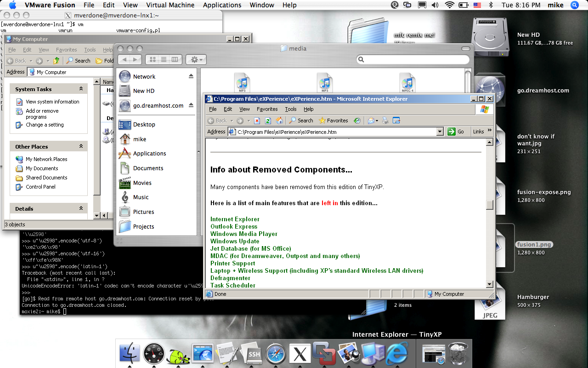This screenshot has width=588, height=368.
Task: Switch Finder to icon view
Action: point(153,59)
